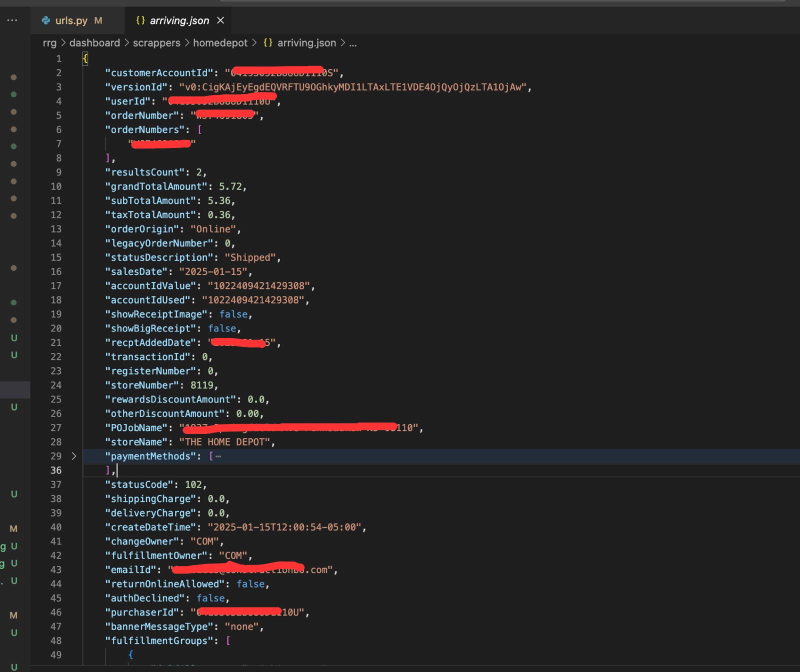
Task: Click line number 29
Action: (x=56, y=456)
